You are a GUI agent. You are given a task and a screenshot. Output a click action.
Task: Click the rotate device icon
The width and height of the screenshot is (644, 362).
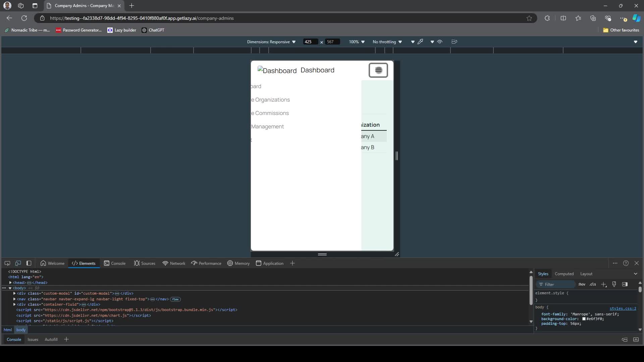pyautogui.click(x=454, y=42)
